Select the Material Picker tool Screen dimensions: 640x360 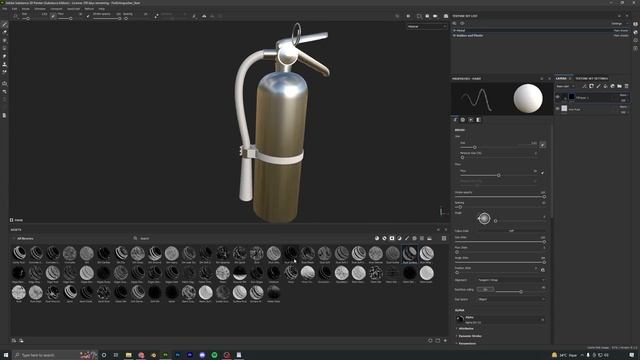pyautogui.click(x=4, y=72)
